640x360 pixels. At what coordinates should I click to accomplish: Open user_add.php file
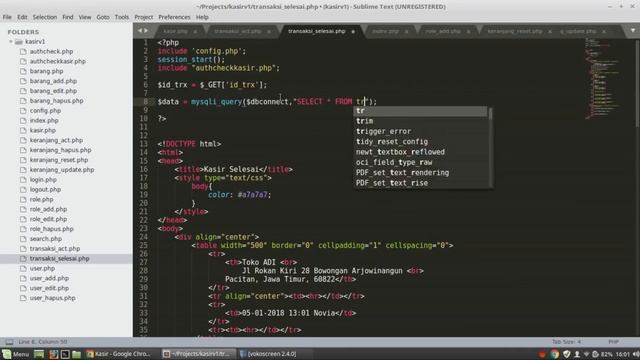click(x=49, y=278)
